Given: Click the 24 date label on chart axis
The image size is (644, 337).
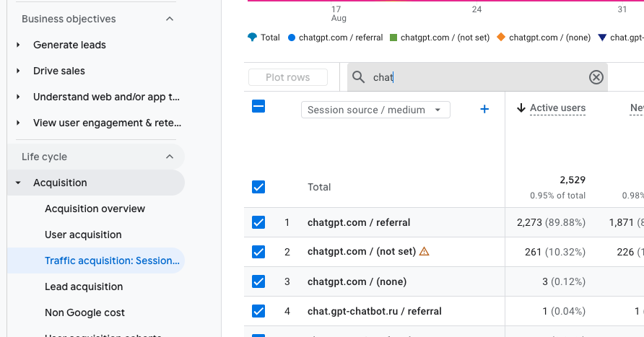Looking at the screenshot, I should tap(477, 9).
